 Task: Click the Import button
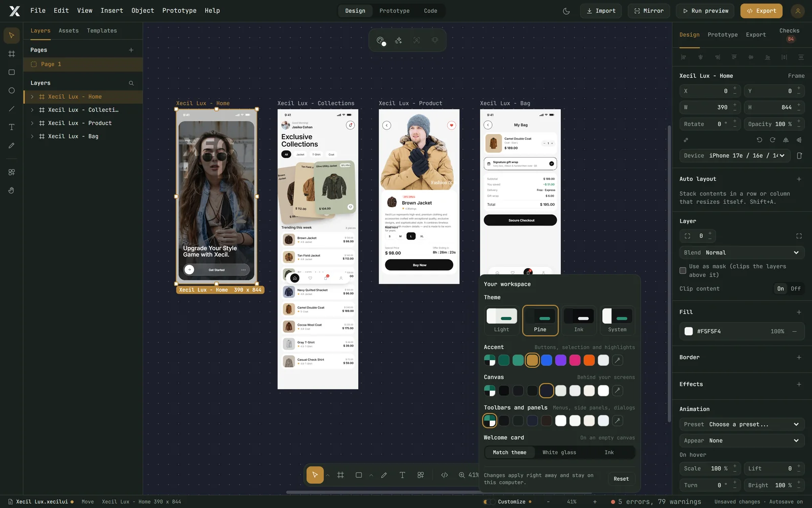601,11
